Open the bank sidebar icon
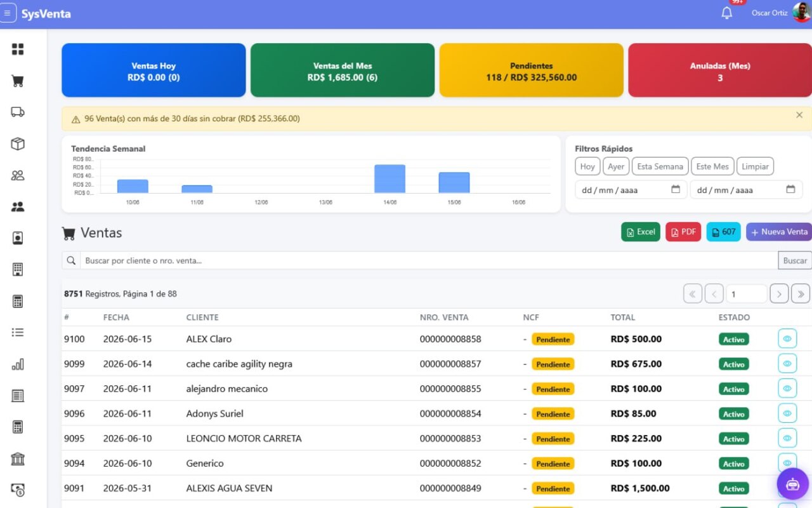 [x=18, y=458]
